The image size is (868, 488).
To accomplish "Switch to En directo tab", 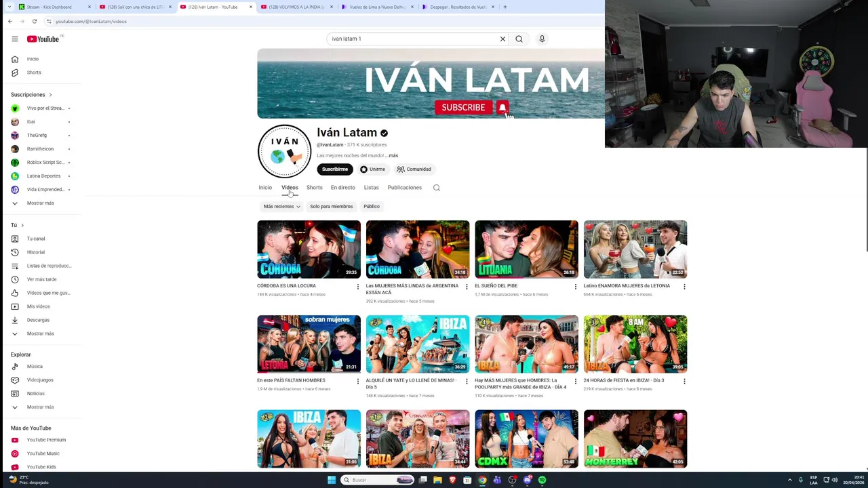I will (343, 188).
